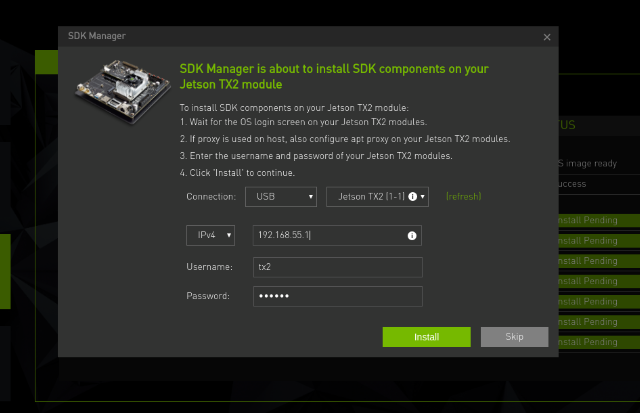Click the 'Password:' label

[208, 296]
